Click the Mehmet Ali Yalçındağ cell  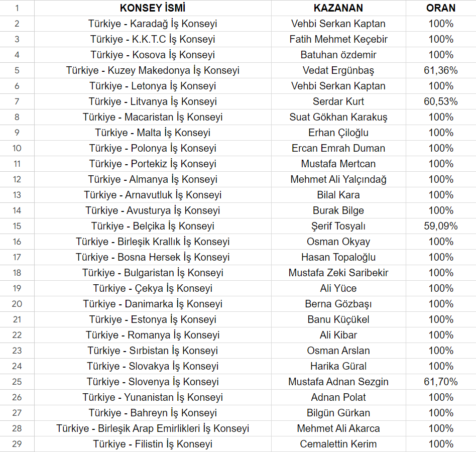pyautogui.click(x=338, y=179)
